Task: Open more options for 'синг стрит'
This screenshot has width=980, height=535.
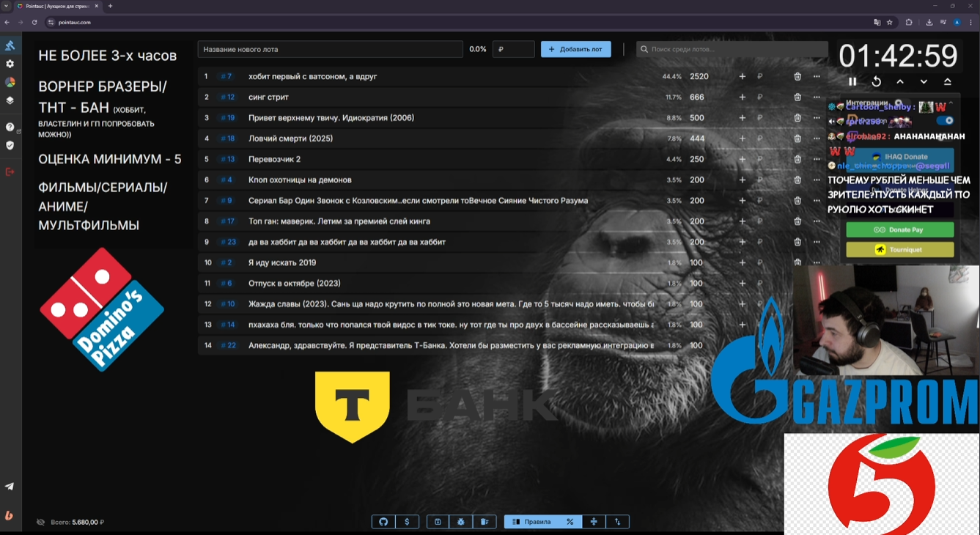Action: (x=817, y=97)
